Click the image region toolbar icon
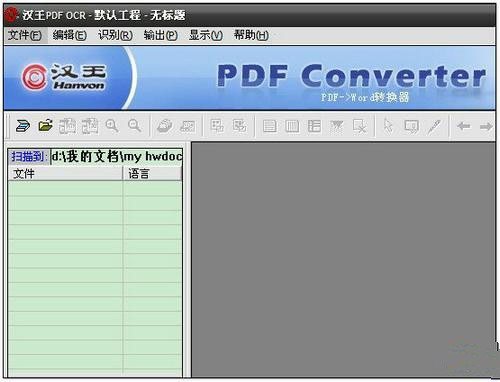Screen dimensions: 500x382 click(x=337, y=126)
